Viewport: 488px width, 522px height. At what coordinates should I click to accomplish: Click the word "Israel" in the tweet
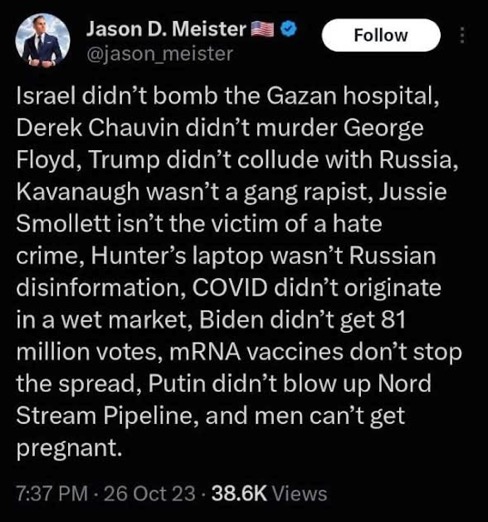pos(46,96)
